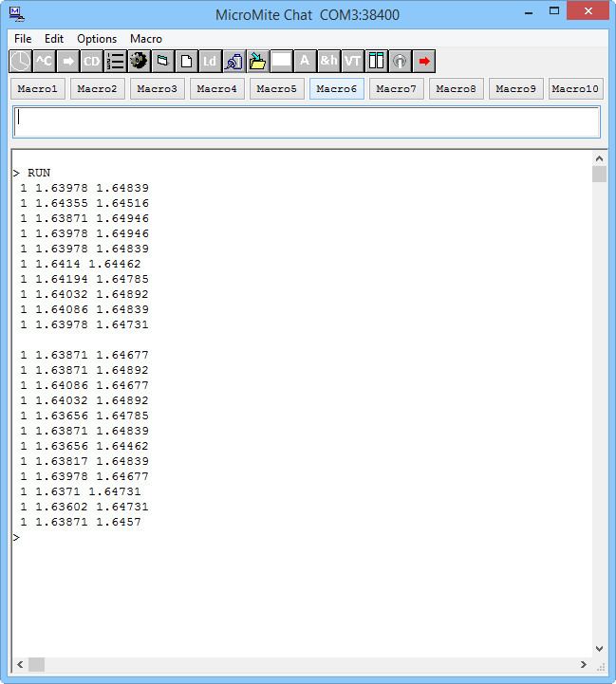Click output line "1 1.63656 1.64785"
This screenshot has width=616, height=684.
[84, 416]
